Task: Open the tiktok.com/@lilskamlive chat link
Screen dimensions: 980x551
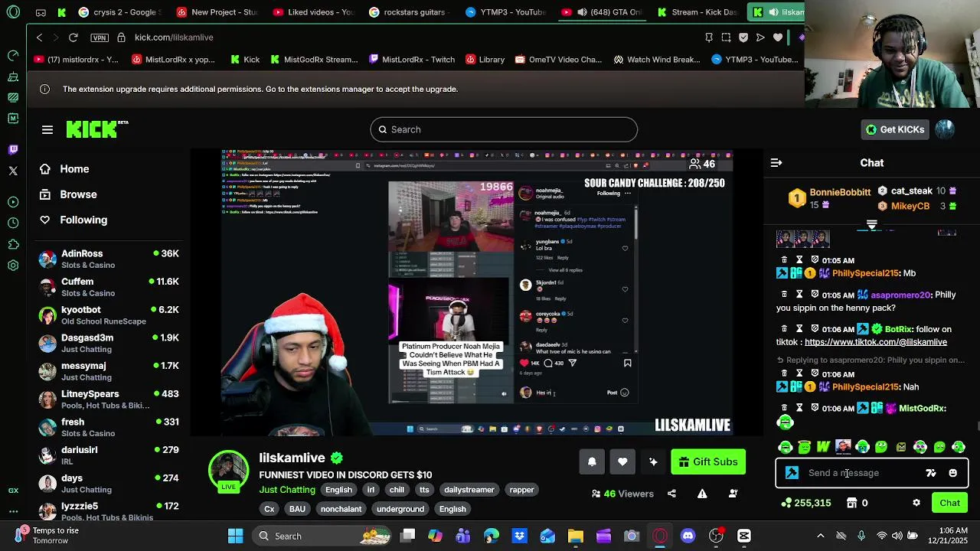Action: coord(876,342)
